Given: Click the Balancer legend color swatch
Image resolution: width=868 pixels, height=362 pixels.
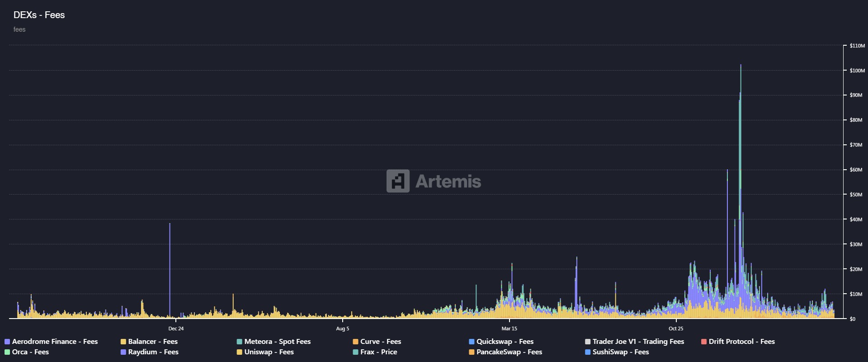Looking at the screenshot, I should pyautogui.click(x=123, y=342).
